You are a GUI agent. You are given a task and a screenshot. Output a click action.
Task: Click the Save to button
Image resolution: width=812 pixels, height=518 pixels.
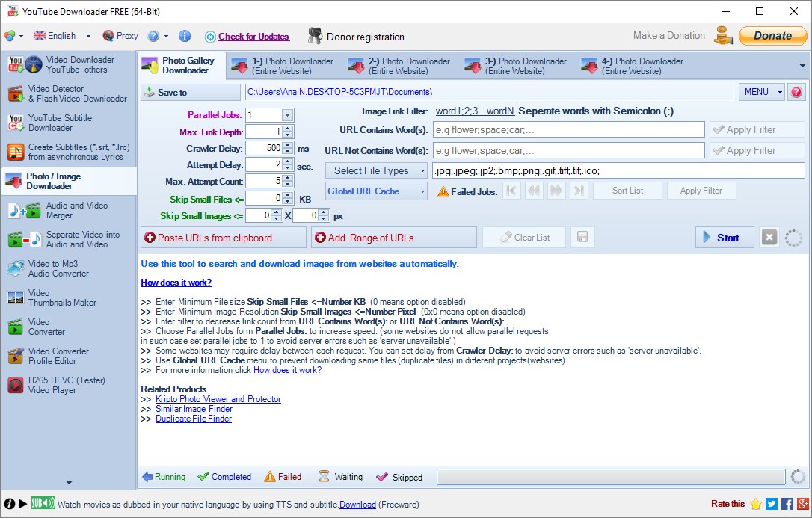[x=191, y=92]
